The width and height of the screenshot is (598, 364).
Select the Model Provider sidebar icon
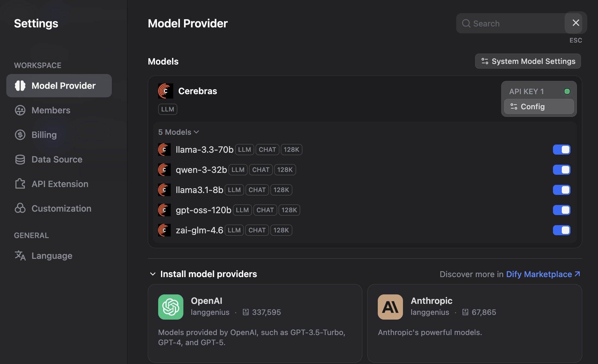[20, 85]
